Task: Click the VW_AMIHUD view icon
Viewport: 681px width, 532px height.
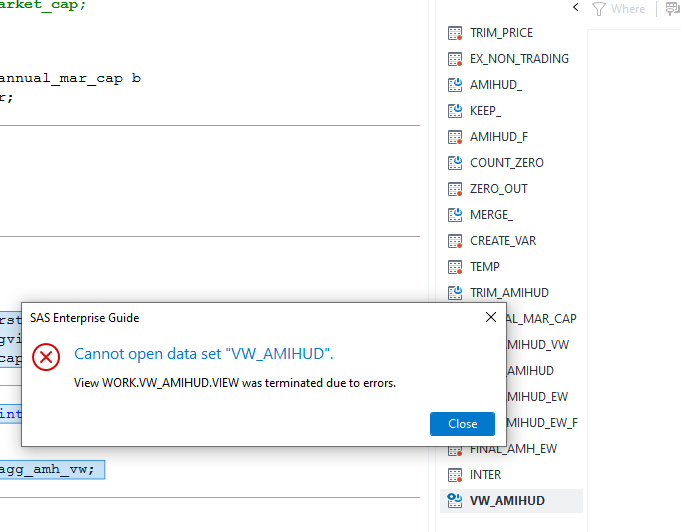Action: coord(455,501)
